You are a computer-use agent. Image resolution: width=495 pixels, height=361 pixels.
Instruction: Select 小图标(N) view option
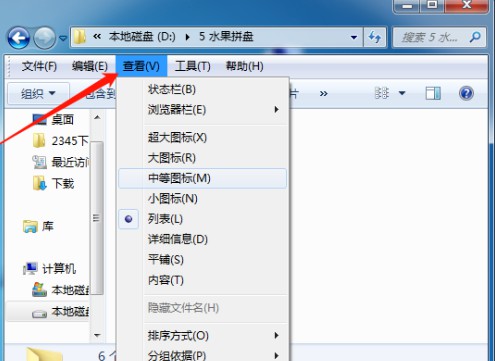click(x=203, y=199)
